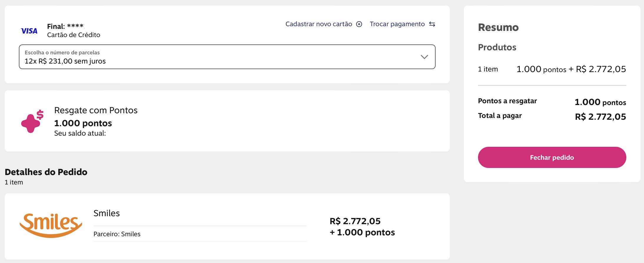The image size is (644, 263).
Task: Click the Resgate com Pontos heading
Action: coord(96,110)
